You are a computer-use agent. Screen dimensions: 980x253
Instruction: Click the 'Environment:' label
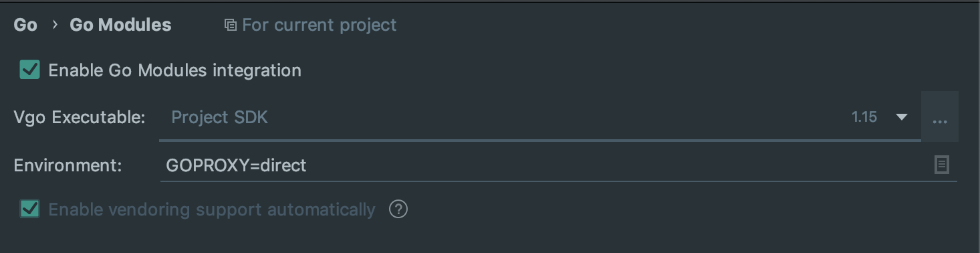point(68,165)
